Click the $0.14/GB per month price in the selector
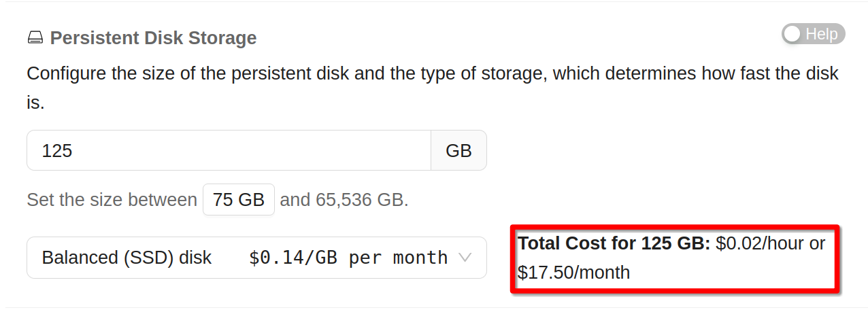The width and height of the screenshot is (868, 312). point(348,258)
